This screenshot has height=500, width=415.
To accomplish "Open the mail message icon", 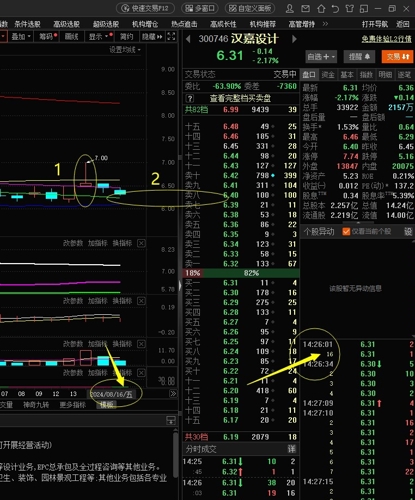I will (x=305, y=8).
